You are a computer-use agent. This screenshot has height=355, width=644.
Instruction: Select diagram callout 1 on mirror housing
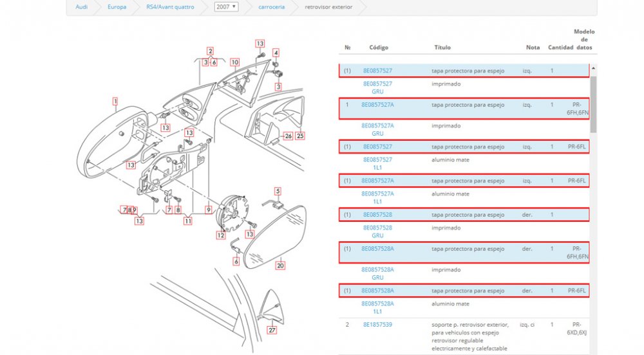click(x=115, y=101)
